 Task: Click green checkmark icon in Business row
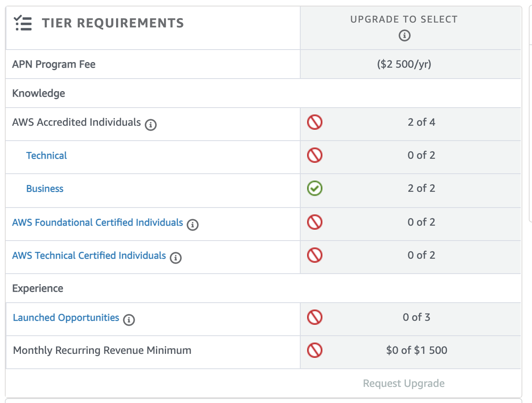[315, 188]
